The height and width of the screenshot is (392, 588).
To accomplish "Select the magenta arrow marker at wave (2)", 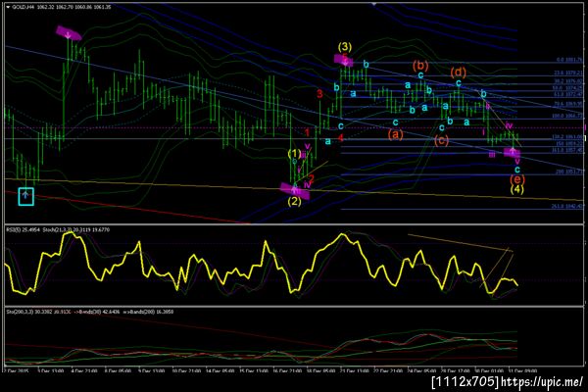I will [295, 190].
